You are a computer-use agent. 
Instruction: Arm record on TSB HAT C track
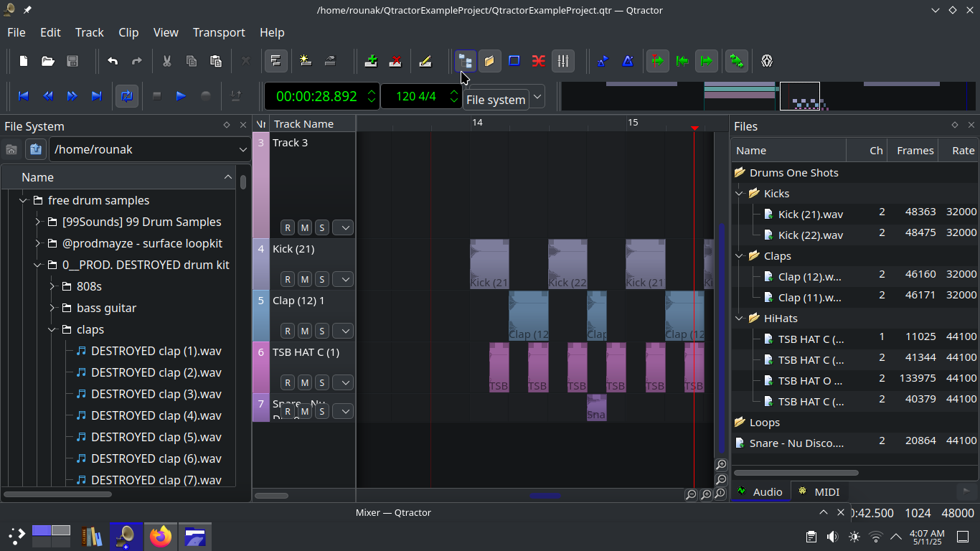click(287, 382)
